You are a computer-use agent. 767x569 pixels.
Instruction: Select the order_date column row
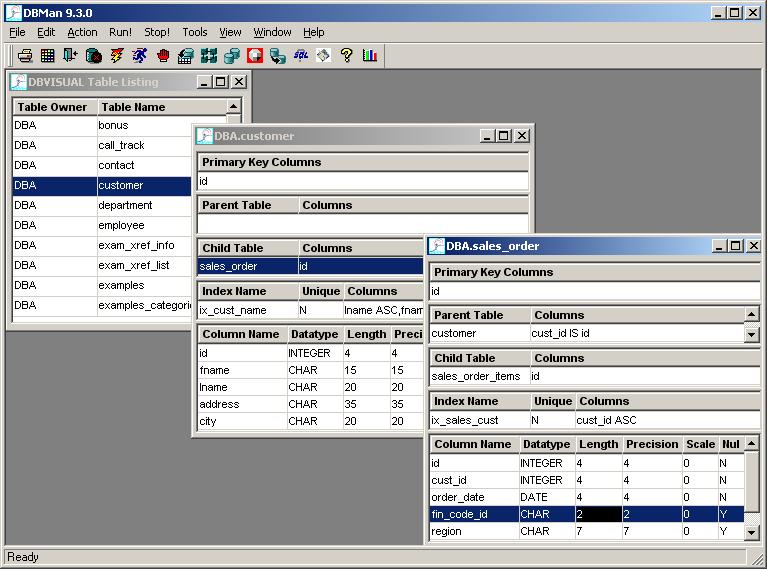tap(456, 497)
